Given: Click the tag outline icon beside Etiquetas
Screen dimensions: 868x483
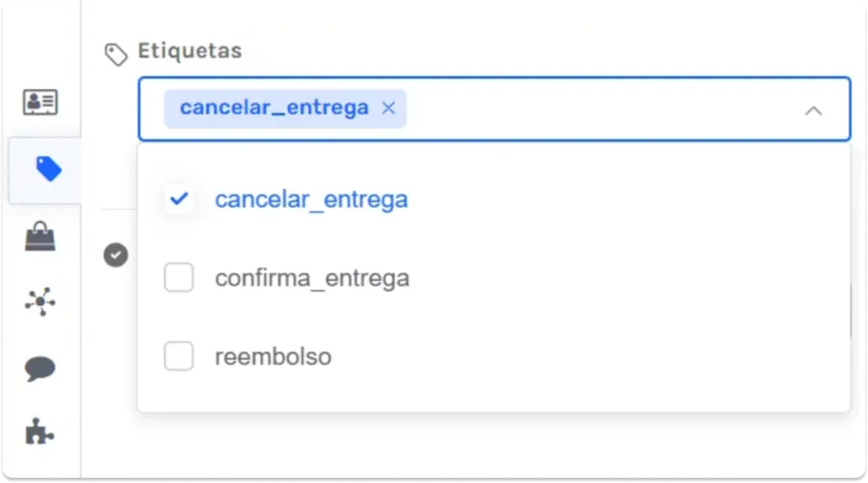Looking at the screenshot, I should point(115,55).
